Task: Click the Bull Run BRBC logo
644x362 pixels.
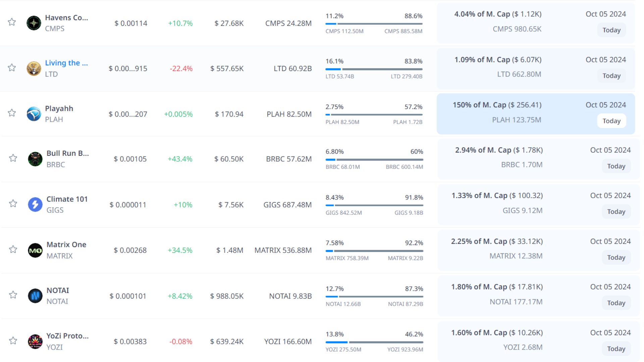Action: (x=35, y=159)
